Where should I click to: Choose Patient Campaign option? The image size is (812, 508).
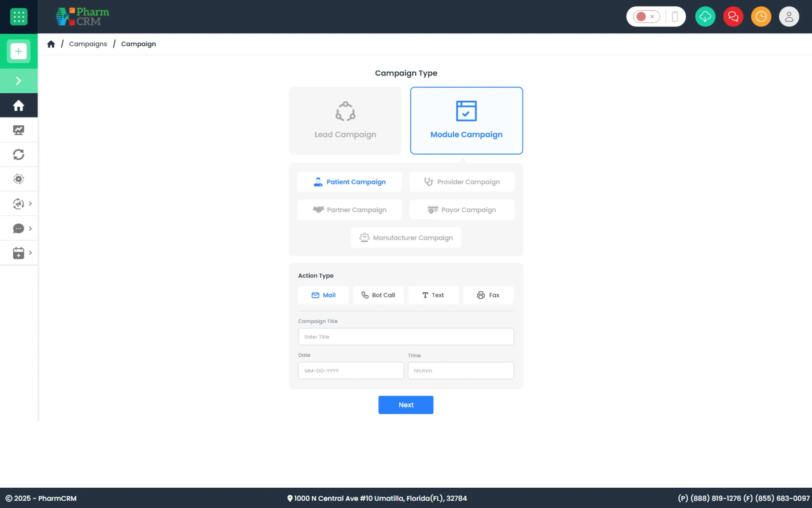[x=350, y=182]
